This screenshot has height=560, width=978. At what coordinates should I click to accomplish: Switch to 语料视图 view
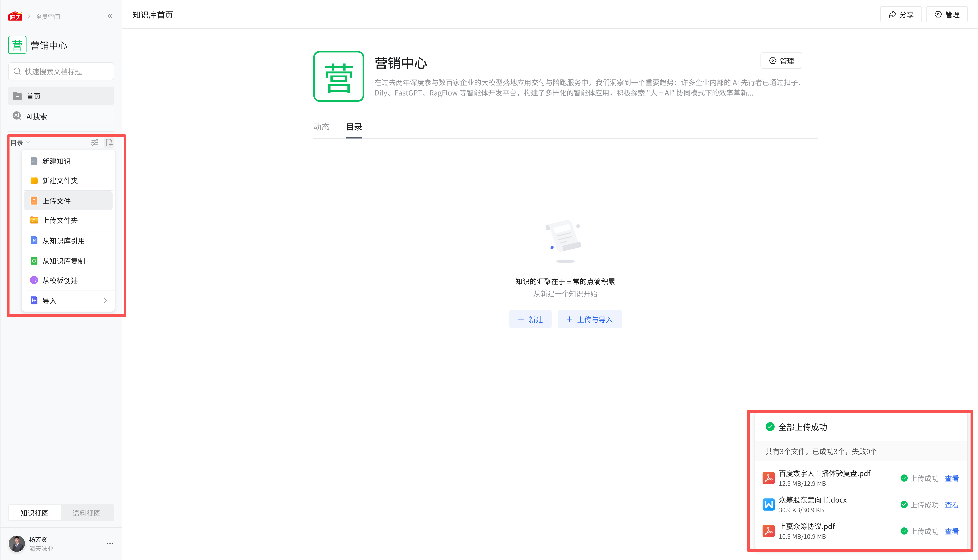[x=87, y=513]
